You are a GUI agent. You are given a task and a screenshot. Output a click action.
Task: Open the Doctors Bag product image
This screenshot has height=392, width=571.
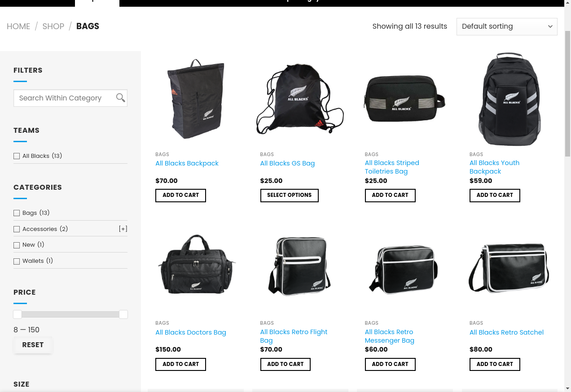(196, 268)
